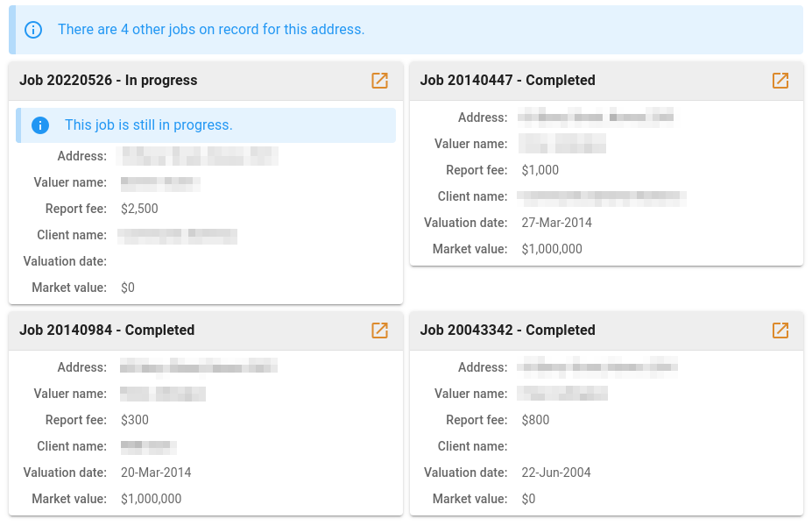Open Job 20140984 in a new window
812x526 pixels.
coord(379,331)
